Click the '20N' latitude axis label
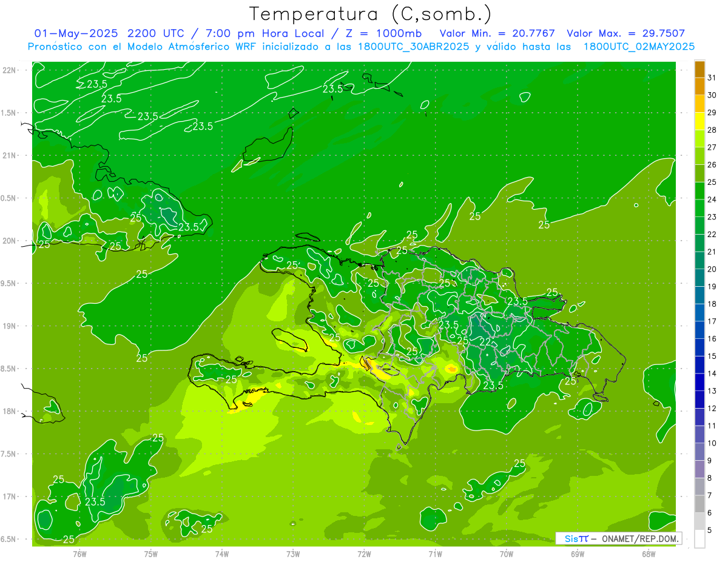 point(10,241)
